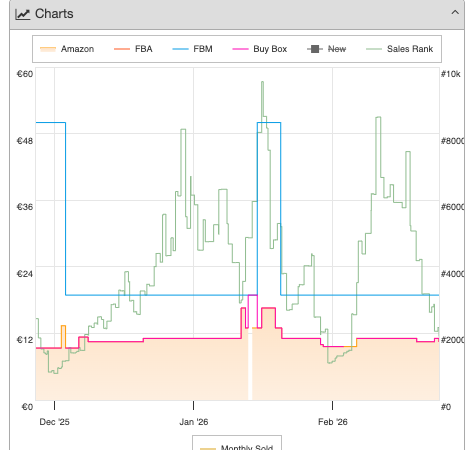Click the Feb '26 axis label

tap(333, 422)
